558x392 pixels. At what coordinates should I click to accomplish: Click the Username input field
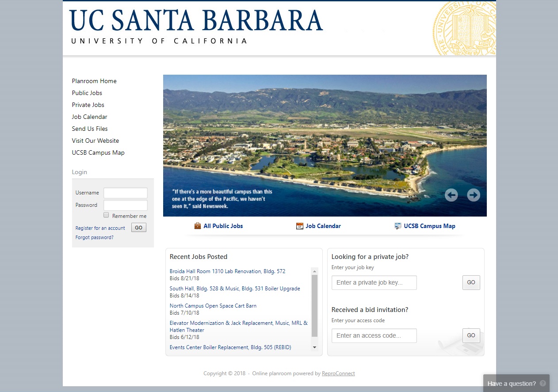[x=126, y=193]
